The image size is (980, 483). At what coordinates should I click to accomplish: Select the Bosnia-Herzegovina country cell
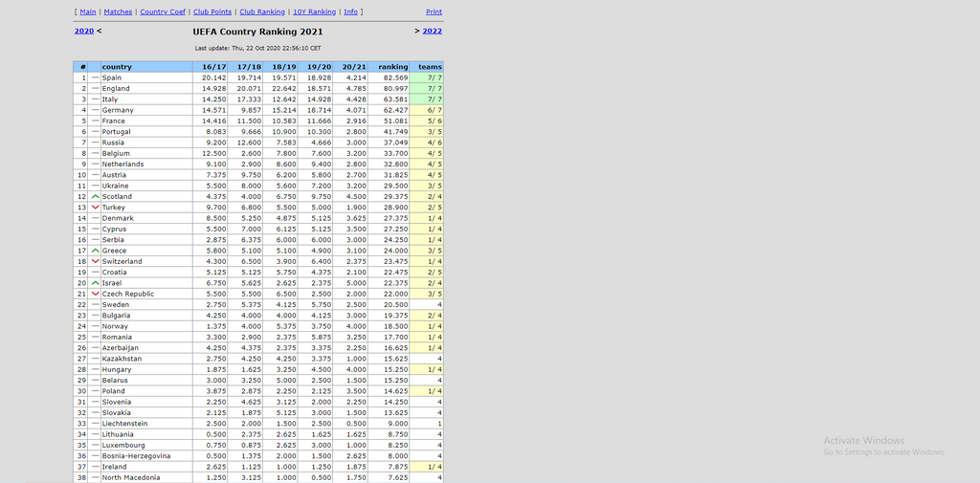click(146, 455)
